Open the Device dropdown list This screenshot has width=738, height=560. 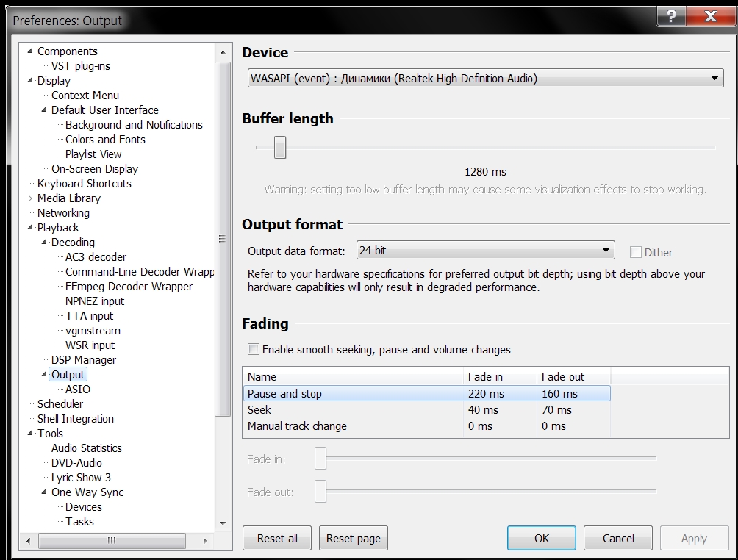click(485, 79)
